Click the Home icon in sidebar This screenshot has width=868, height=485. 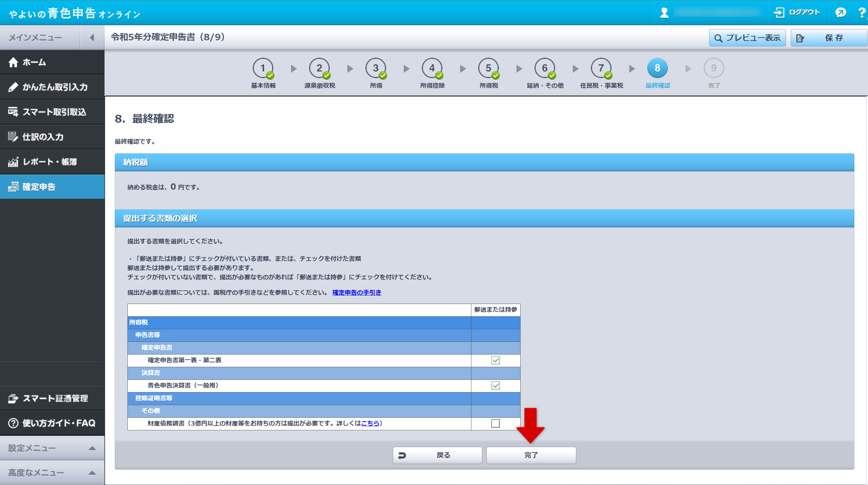pyautogui.click(x=13, y=63)
